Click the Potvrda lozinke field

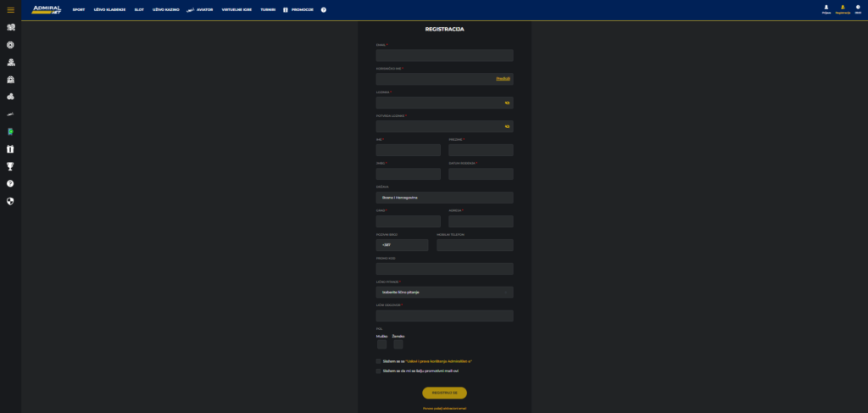tap(444, 126)
